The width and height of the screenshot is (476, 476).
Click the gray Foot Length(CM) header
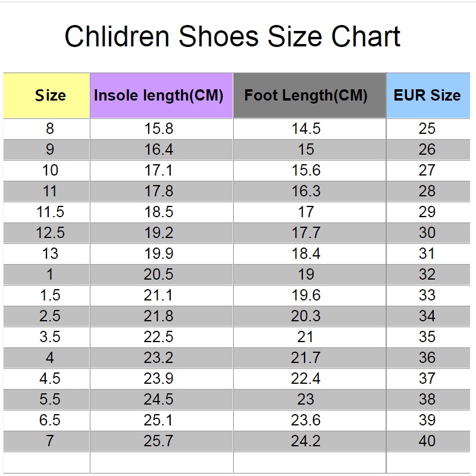pos(309,96)
